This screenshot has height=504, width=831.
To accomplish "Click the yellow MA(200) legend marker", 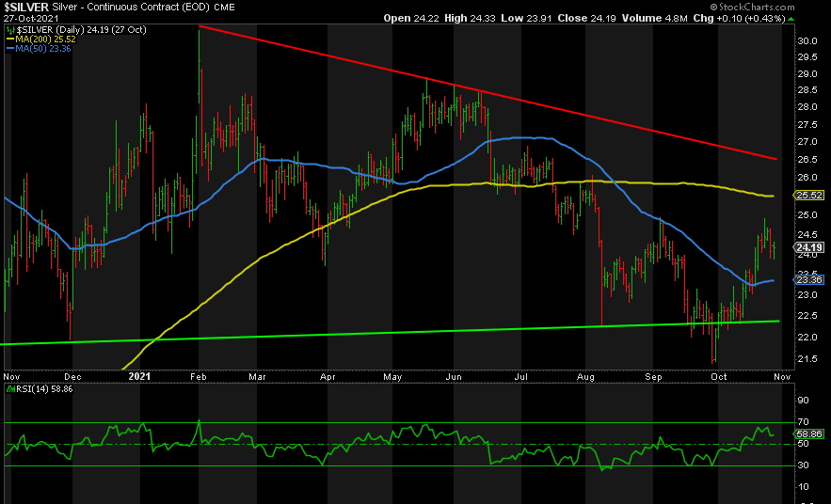I will coord(8,39).
